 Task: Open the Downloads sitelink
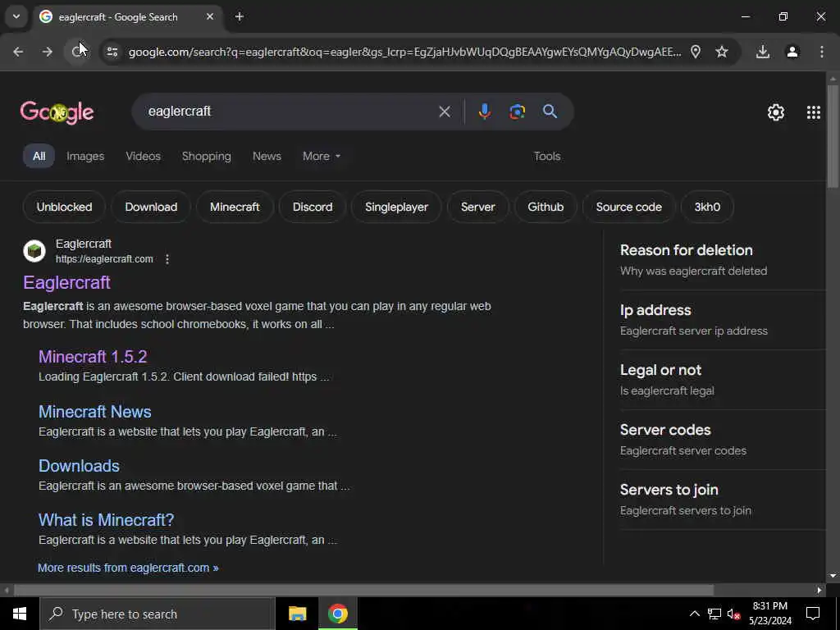79,466
